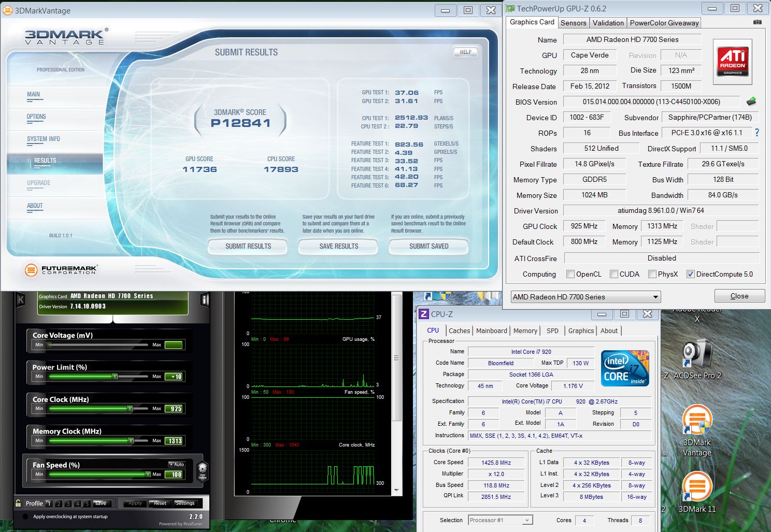This screenshot has width=771, height=532.
Task: Click the Memory Clock slider handle
Action: pos(132,441)
